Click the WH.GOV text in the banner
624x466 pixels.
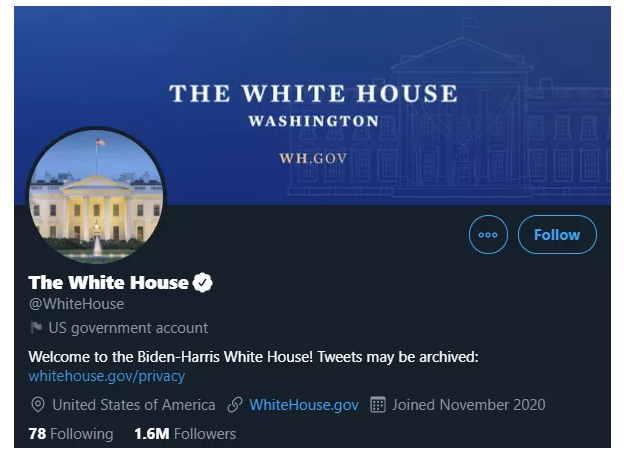(x=313, y=158)
